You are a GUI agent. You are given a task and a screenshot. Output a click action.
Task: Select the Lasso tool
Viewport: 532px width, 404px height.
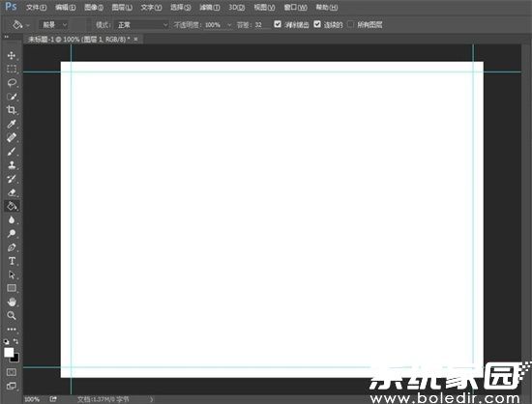click(x=12, y=83)
